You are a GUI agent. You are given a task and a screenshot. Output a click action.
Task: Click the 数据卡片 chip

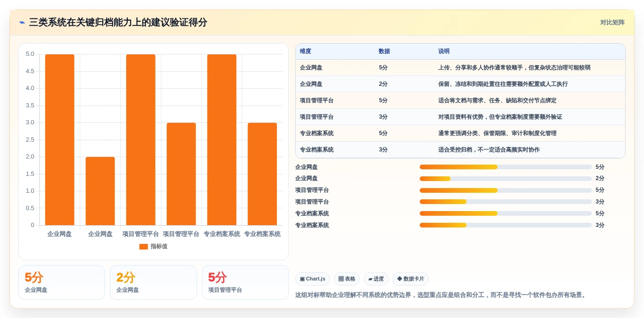411,279
